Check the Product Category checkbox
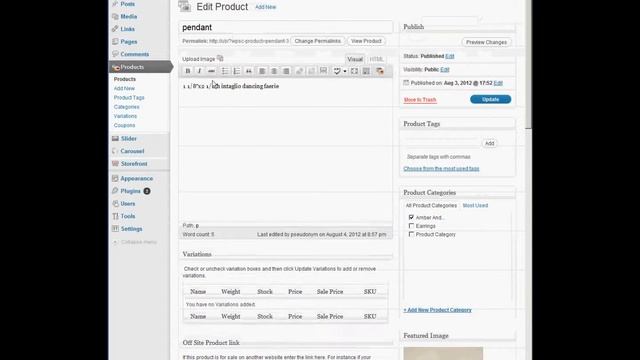 click(411, 234)
